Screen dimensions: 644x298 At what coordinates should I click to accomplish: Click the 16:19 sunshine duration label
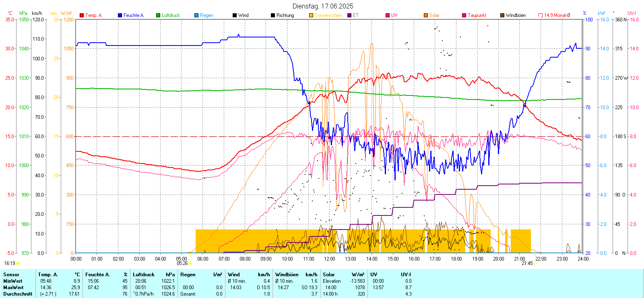pyautogui.click(x=10, y=263)
